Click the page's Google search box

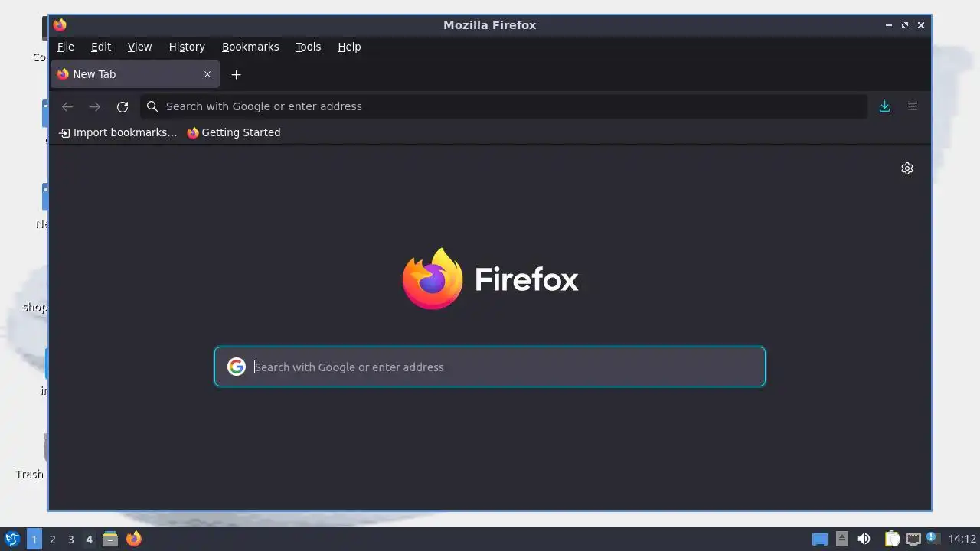[x=490, y=367]
